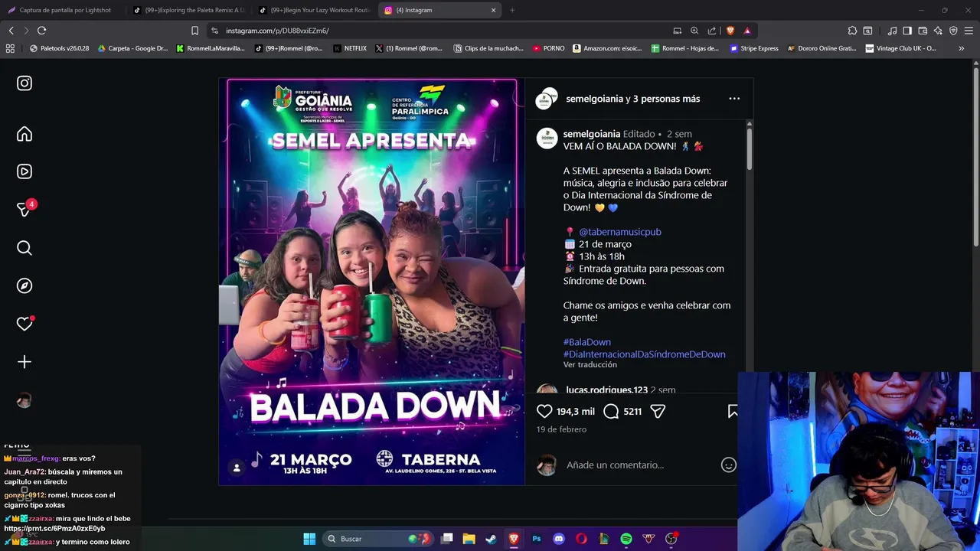Open comments with the speech bubble icon
Image resolution: width=980 pixels, height=551 pixels.
tap(611, 411)
